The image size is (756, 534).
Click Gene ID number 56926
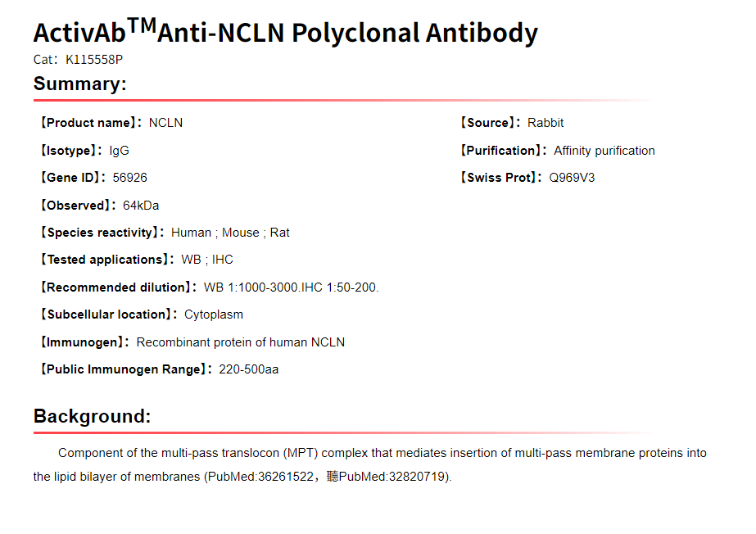[x=130, y=178]
